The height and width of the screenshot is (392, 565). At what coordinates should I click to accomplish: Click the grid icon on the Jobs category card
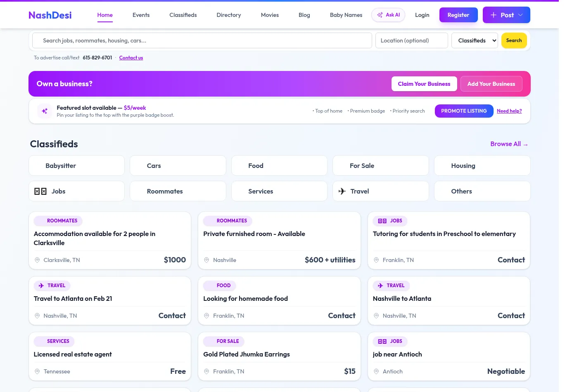tap(39, 191)
